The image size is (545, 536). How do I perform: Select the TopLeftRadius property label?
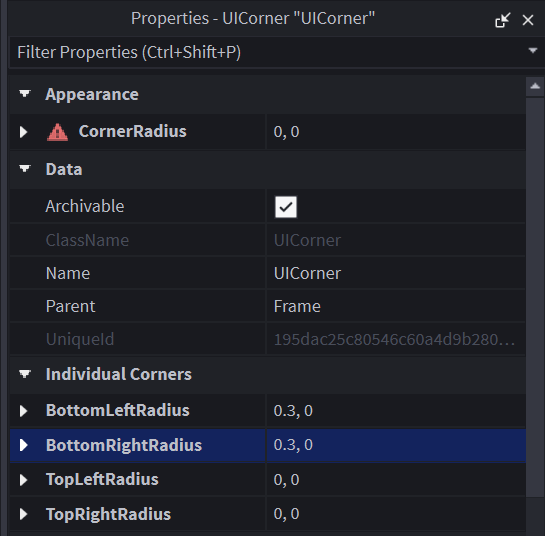tap(102, 479)
